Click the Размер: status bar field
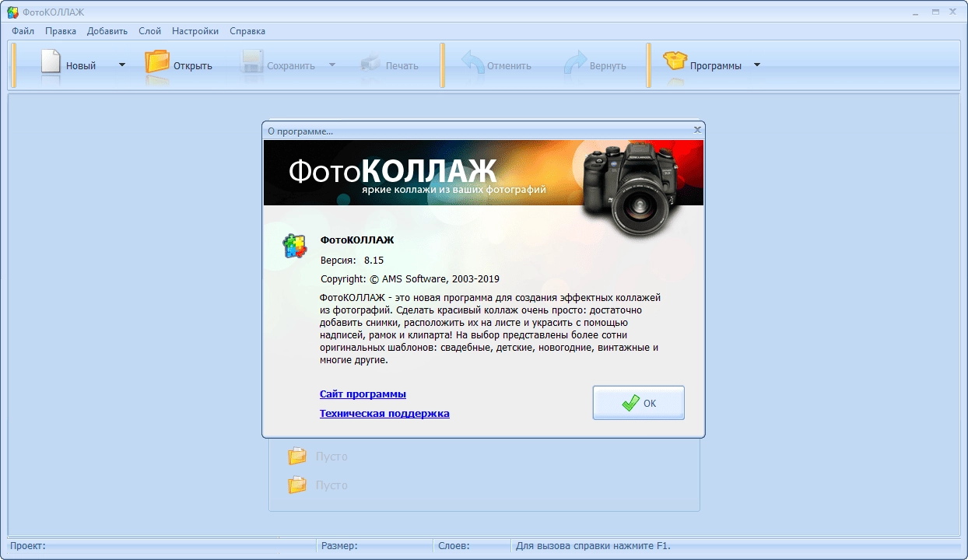968x560 pixels. 374,546
